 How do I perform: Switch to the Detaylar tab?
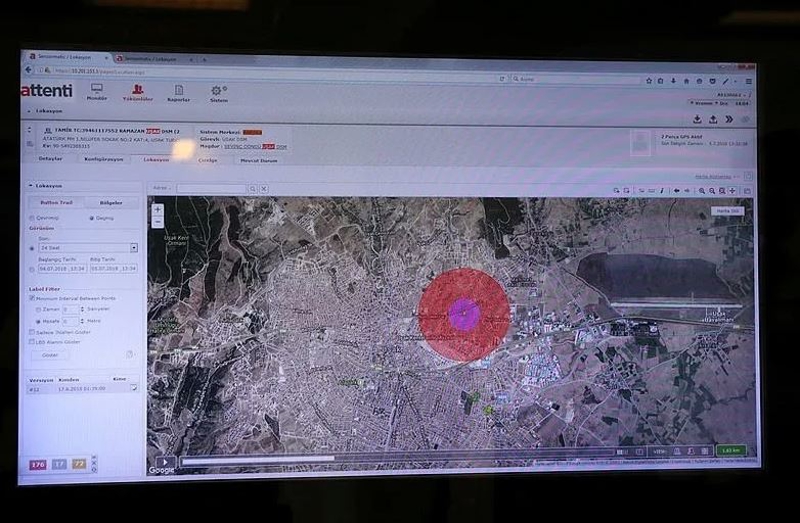[x=50, y=159]
